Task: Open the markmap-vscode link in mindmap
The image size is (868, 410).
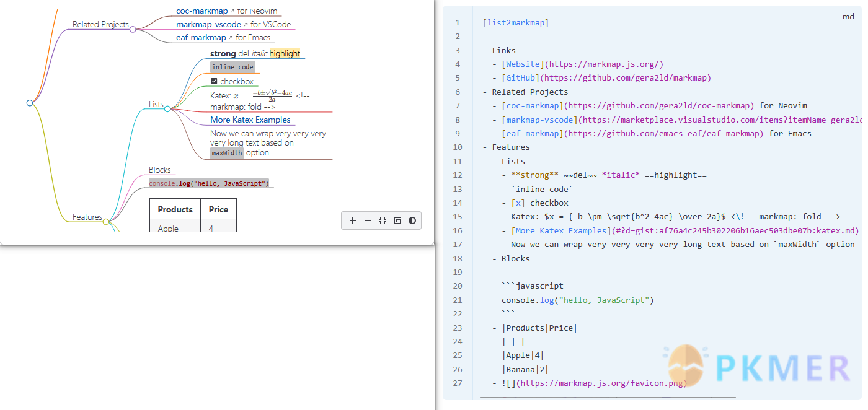Action: coord(208,24)
